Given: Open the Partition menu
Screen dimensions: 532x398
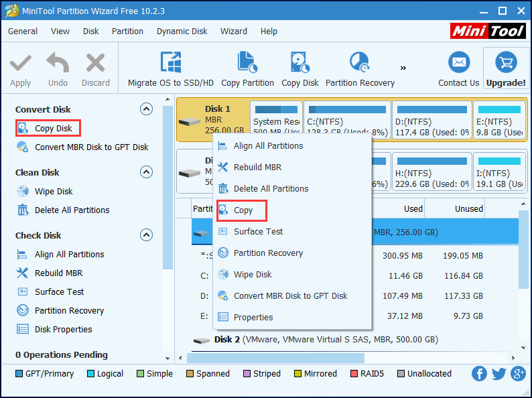Looking at the screenshot, I should coord(127,31).
